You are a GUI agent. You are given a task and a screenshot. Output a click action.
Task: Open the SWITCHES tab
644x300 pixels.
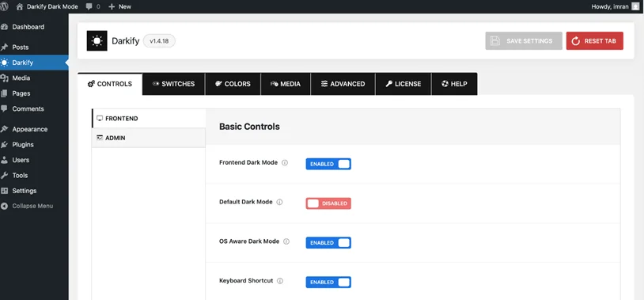(173, 84)
